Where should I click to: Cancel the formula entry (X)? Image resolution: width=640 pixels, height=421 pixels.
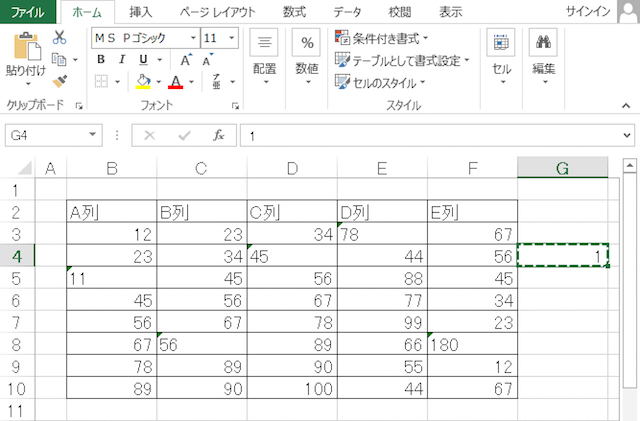point(150,135)
